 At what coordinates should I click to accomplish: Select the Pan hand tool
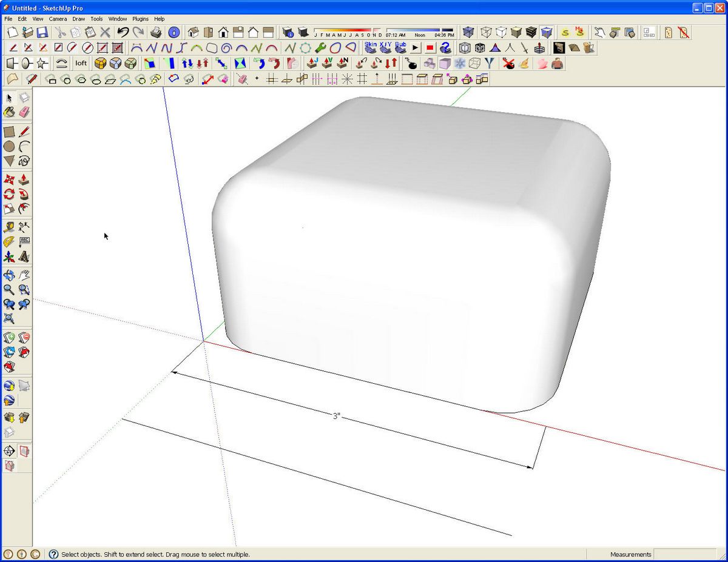[x=24, y=276]
